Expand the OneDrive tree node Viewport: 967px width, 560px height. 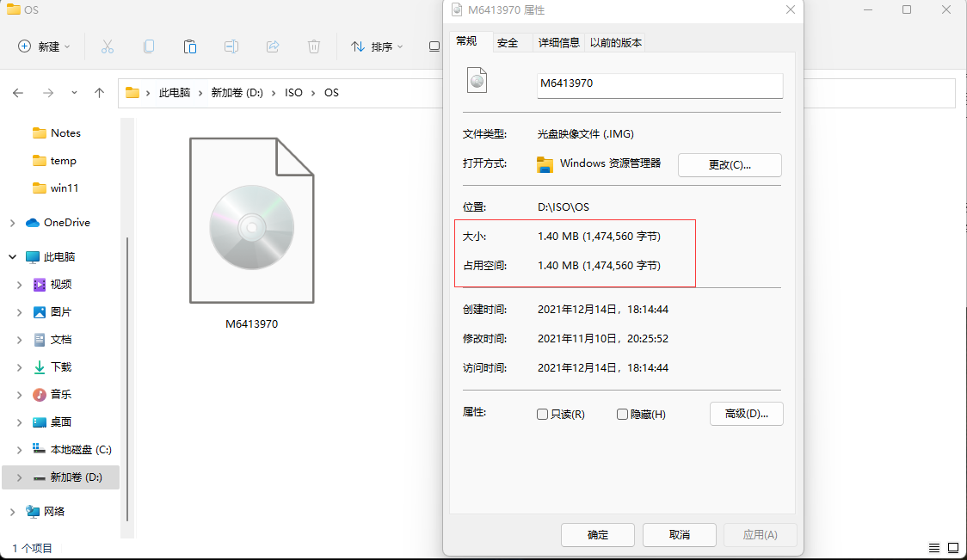[12, 223]
